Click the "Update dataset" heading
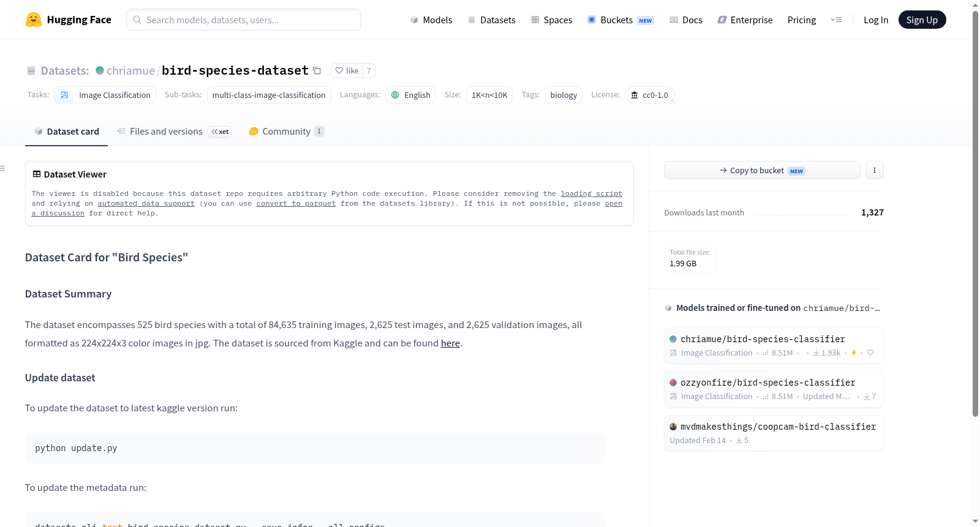980x527 pixels. tap(60, 378)
